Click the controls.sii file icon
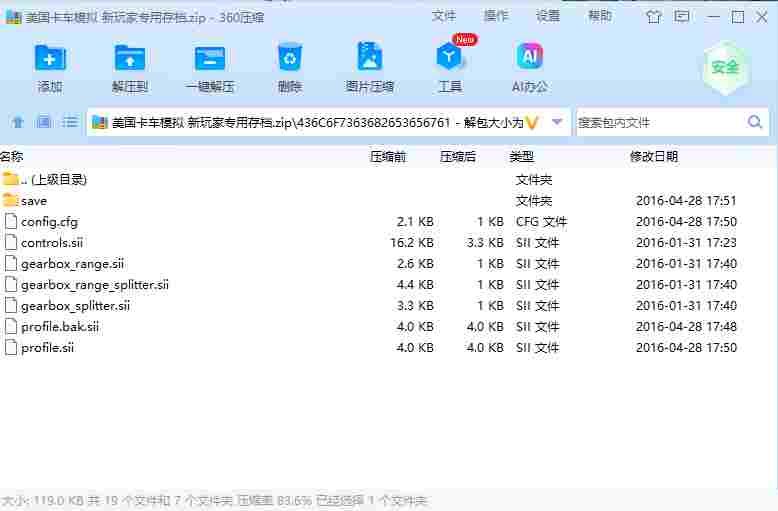Screen dimensions: 778x511 (x=10, y=242)
